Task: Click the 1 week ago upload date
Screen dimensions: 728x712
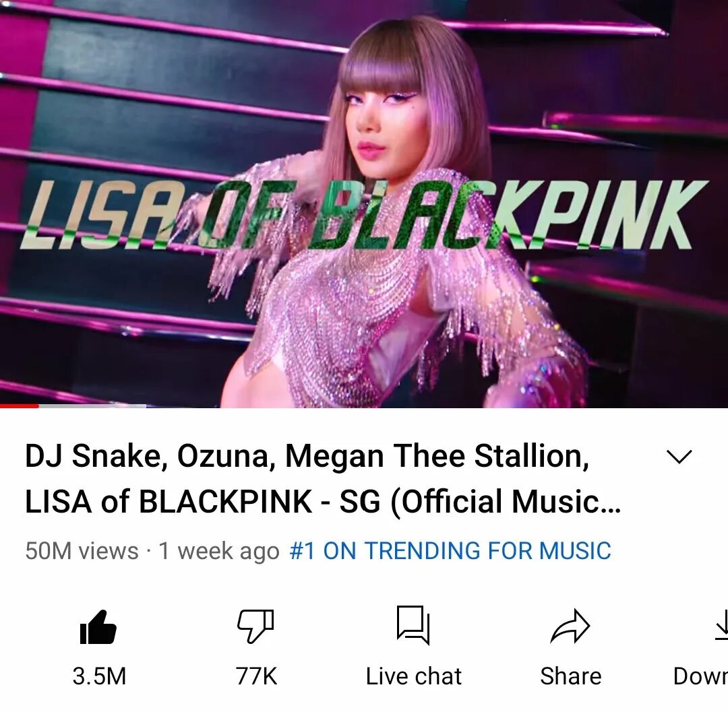Action: tap(218, 552)
